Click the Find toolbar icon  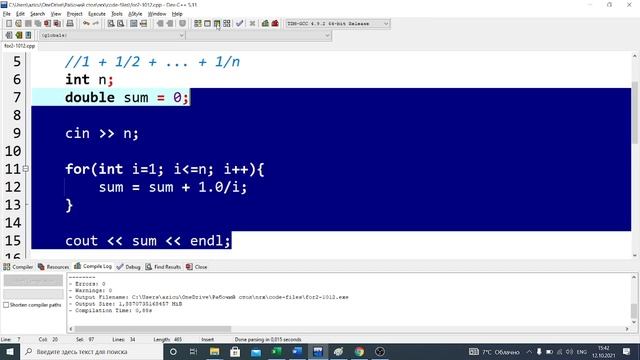click(x=111, y=24)
